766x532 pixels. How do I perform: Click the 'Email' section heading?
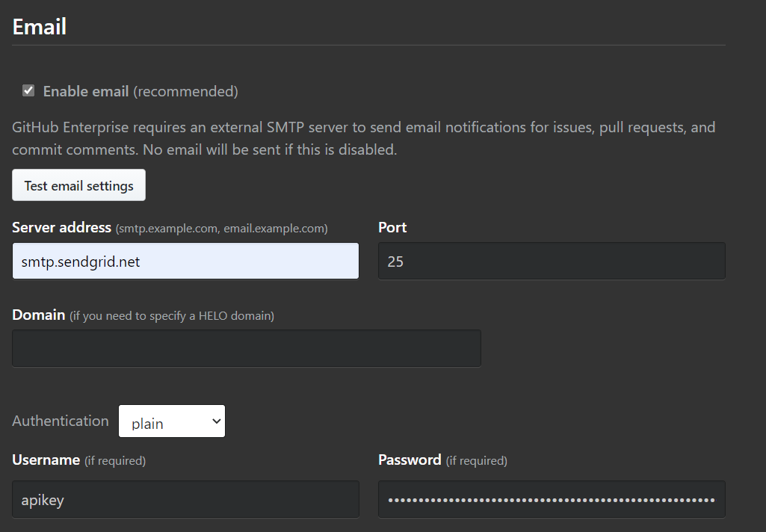click(x=39, y=26)
